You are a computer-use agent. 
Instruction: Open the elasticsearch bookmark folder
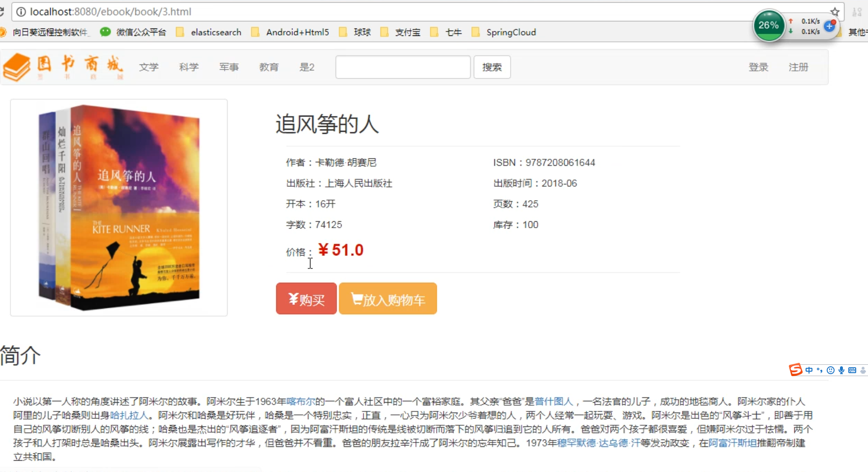pyautogui.click(x=209, y=32)
